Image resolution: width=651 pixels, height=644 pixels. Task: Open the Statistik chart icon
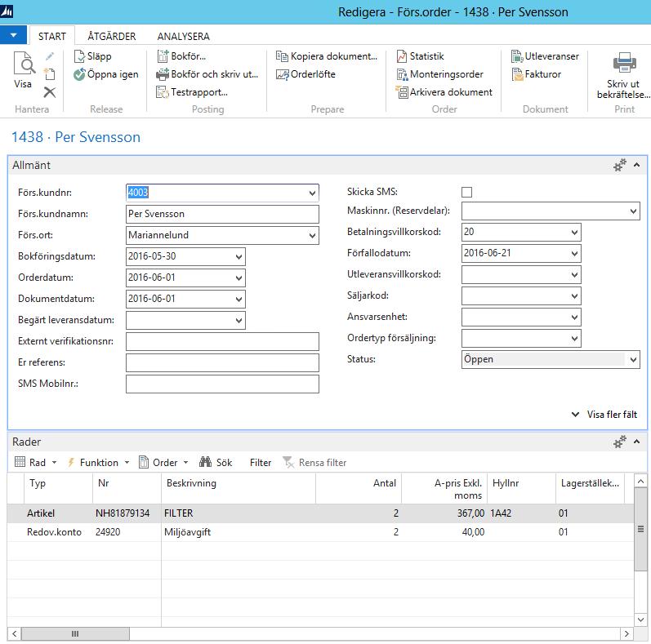402,56
